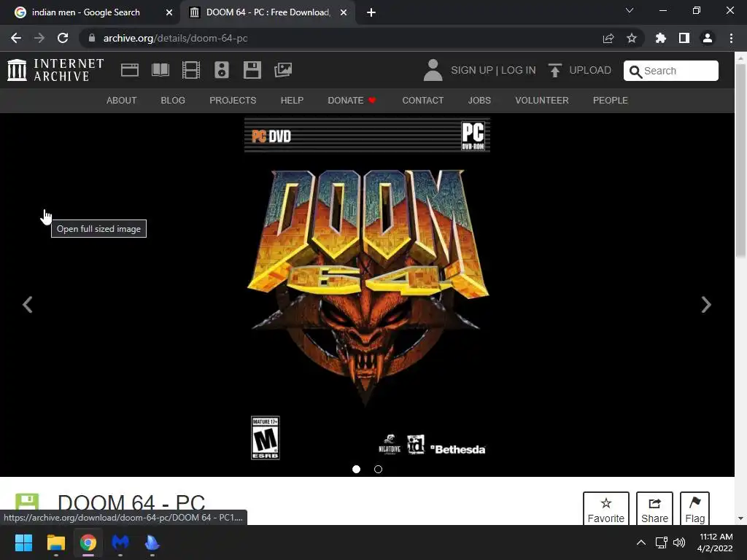Open the HELP menu item

pyautogui.click(x=292, y=101)
